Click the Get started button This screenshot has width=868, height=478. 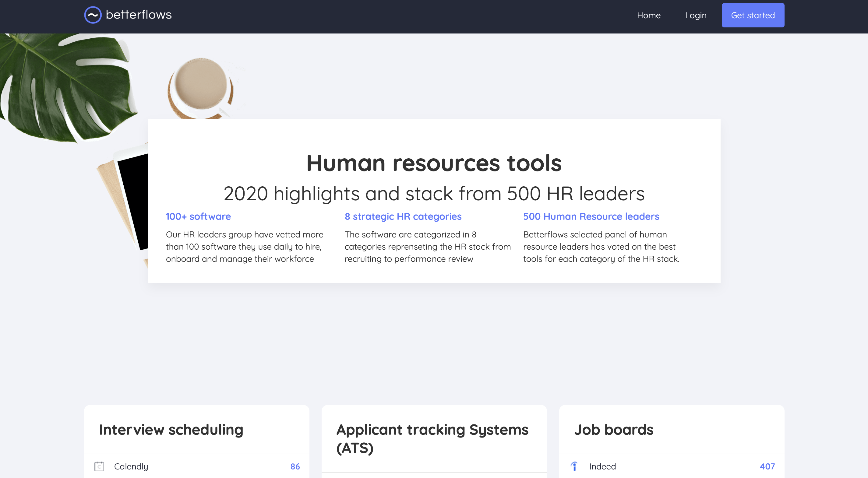click(x=753, y=15)
